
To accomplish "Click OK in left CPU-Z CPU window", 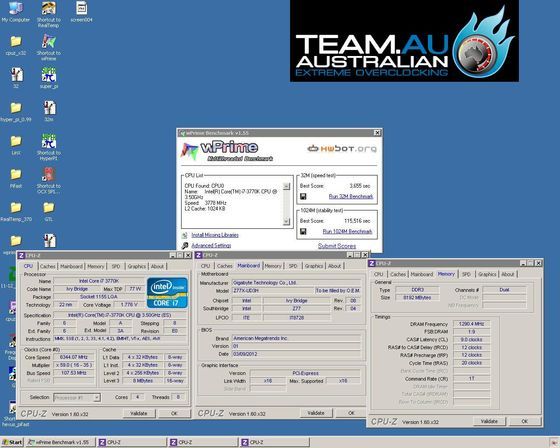I will [x=174, y=413].
